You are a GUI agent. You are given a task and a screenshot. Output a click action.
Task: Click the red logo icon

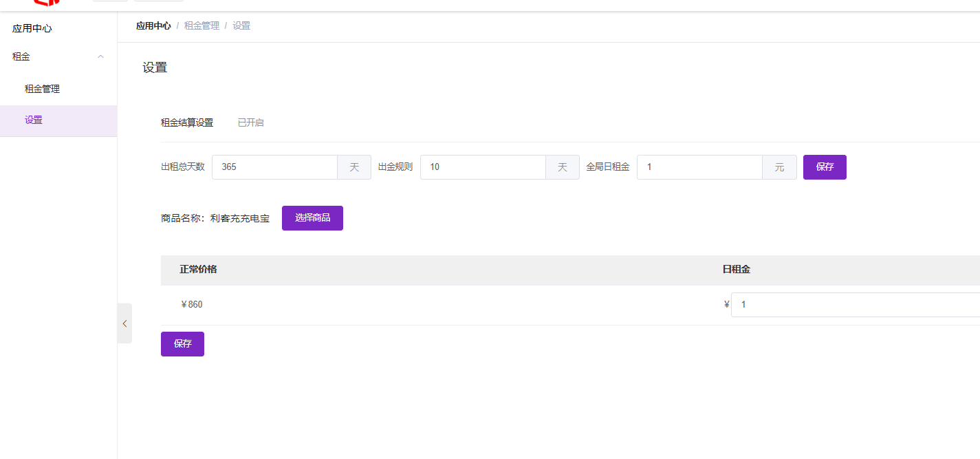(x=48, y=3)
